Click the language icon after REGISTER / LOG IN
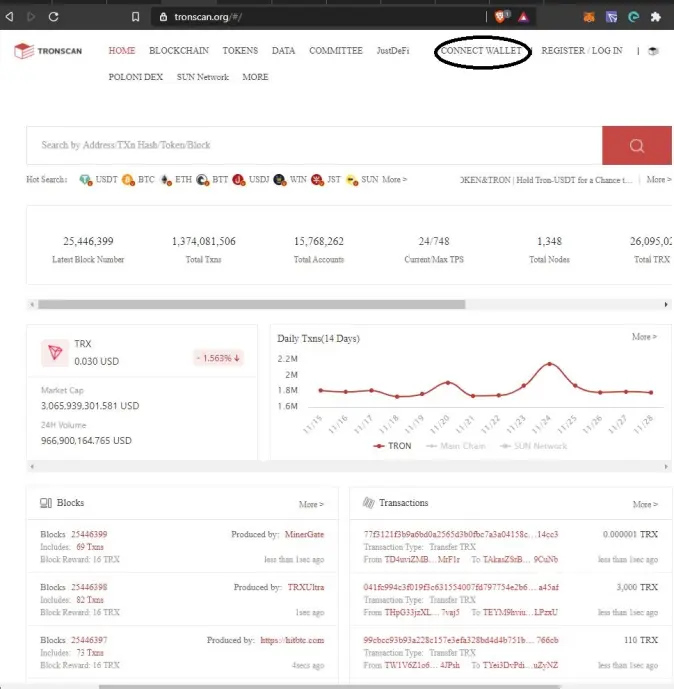Screen dimensions: 674x689 [x=653, y=51]
